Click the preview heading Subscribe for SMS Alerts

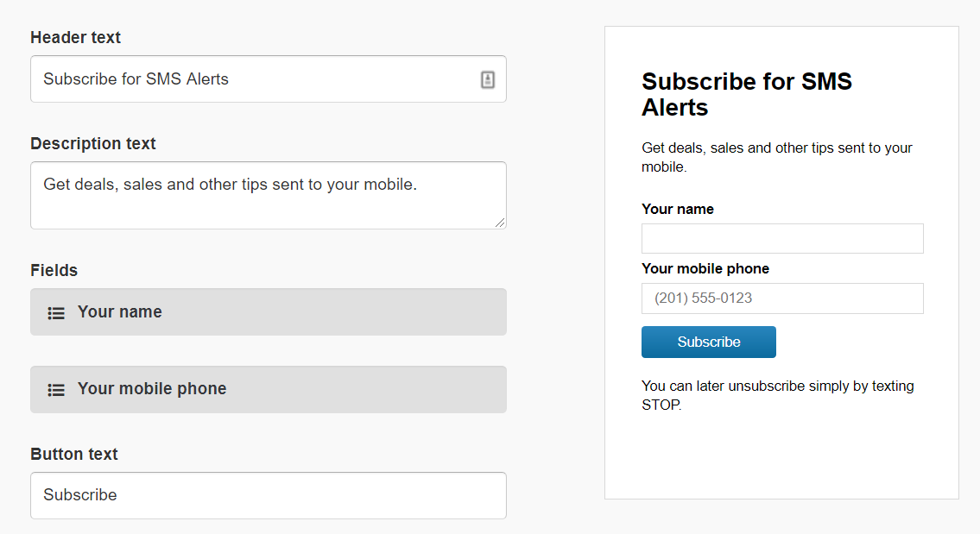click(747, 94)
